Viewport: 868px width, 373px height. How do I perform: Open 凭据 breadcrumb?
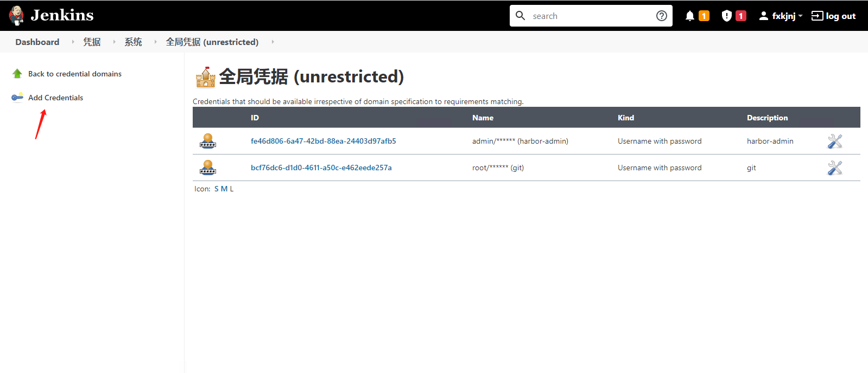pos(92,42)
